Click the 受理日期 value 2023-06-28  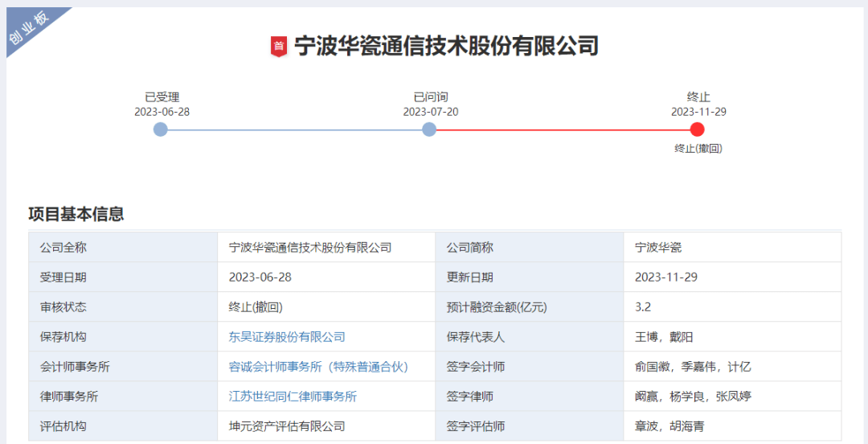pyautogui.click(x=260, y=277)
